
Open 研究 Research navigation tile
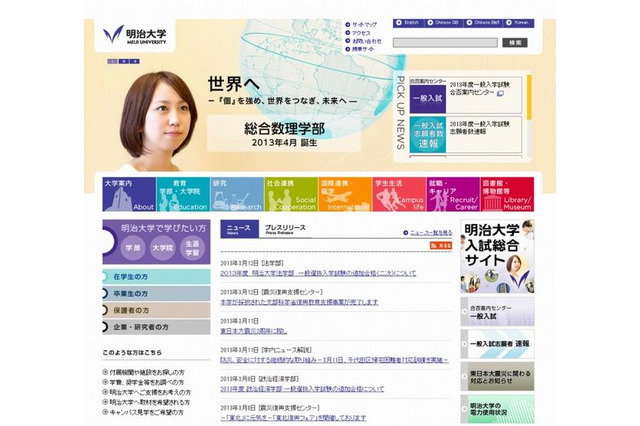point(237,194)
